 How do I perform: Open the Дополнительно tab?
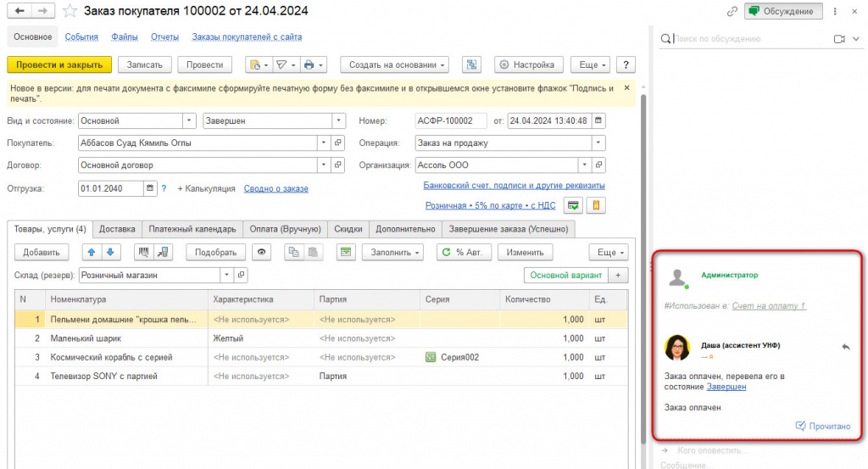click(x=405, y=229)
